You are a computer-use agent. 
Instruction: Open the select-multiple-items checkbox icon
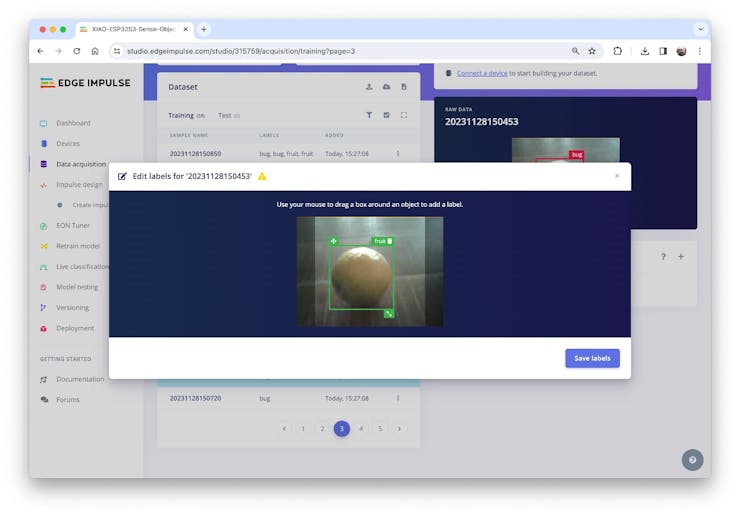pos(386,115)
